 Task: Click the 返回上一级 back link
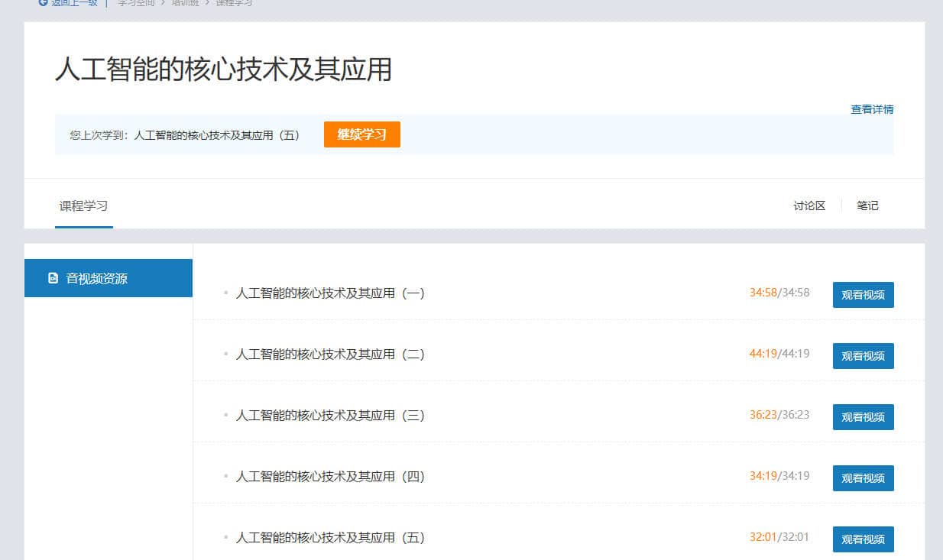tap(69, 3)
